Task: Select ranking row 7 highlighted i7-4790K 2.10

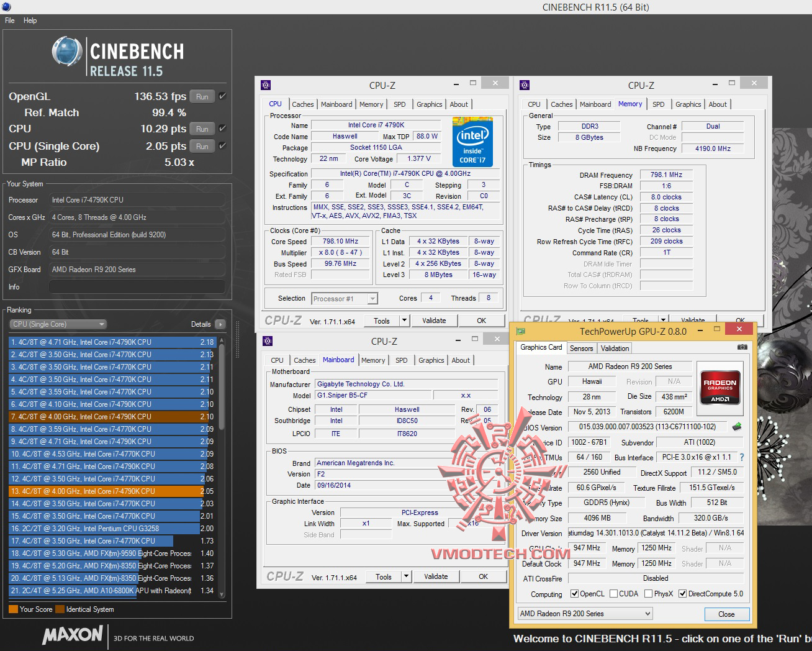Action: coord(112,417)
